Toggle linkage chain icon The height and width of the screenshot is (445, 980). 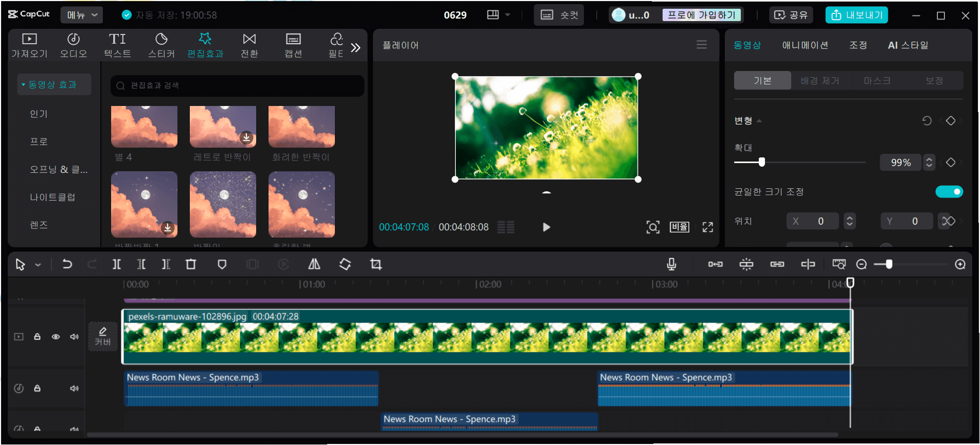coord(777,264)
